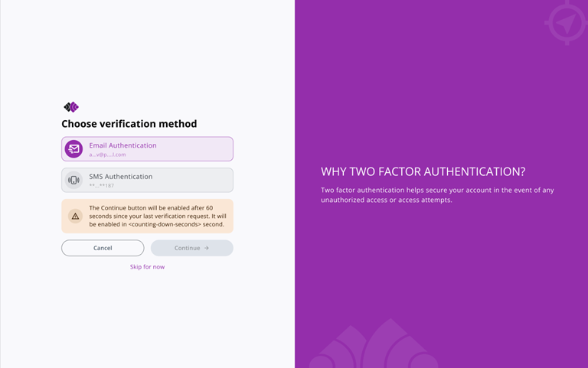The image size is (588, 368).
Task: Click the "Email Authentication" label text
Action: click(x=122, y=145)
